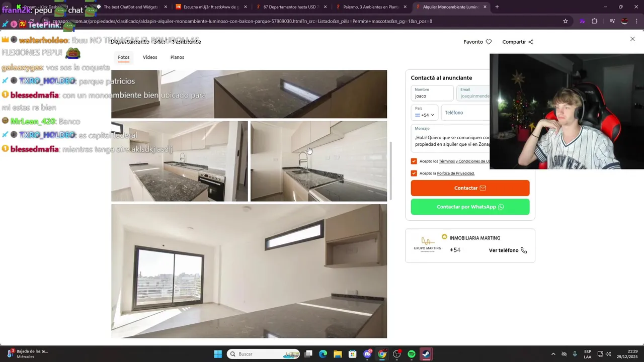Open the kitchen faucet photo thumbnail
Screen dimensions: 644x362
(319, 161)
